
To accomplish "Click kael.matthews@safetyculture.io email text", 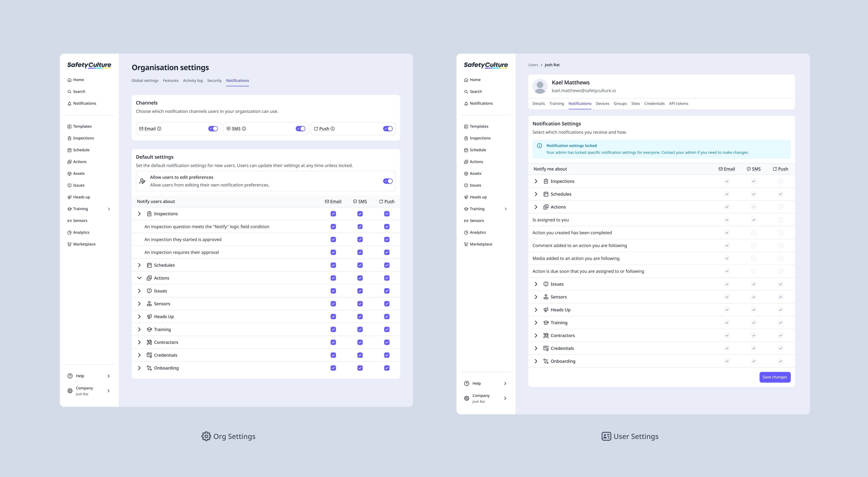I will (x=584, y=91).
